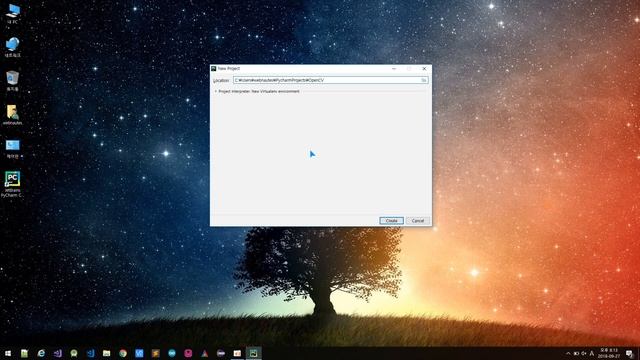The height and width of the screenshot is (360, 640).
Task: Click the round green Android Studio taskbar icon
Action: pos(74,353)
